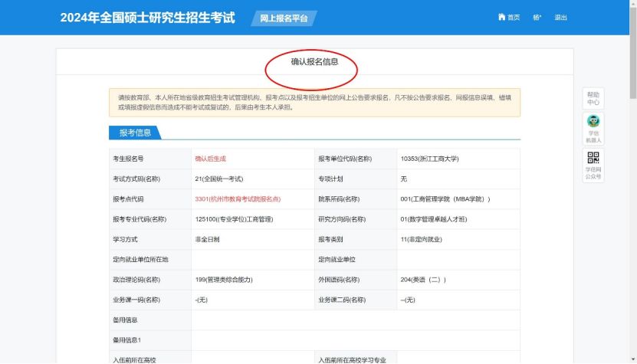This screenshot has height=364, width=637.
Task: Click the 非全日制 study mode value
Action: tap(207, 239)
